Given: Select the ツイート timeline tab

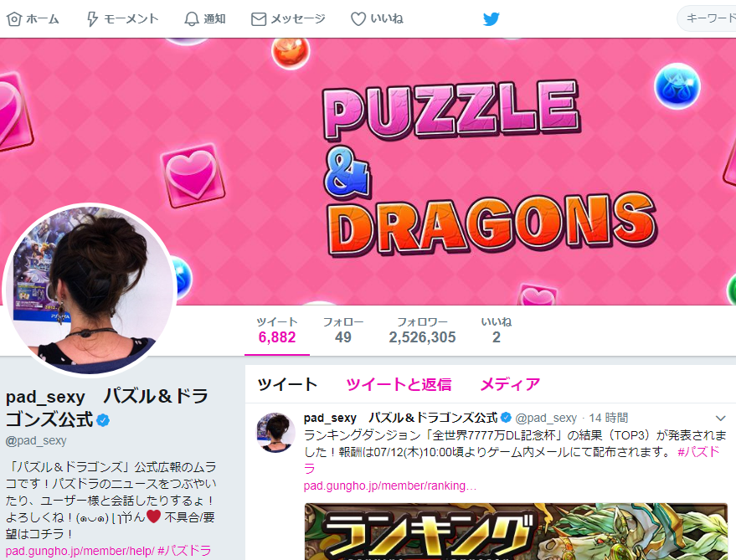Looking at the screenshot, I should coord(287,384).
